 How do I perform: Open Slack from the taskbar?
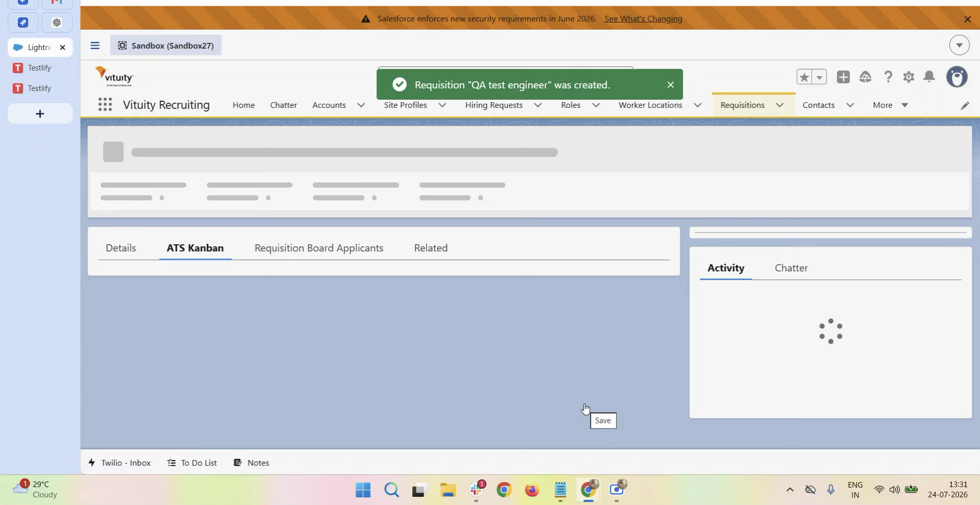[477, 490]
